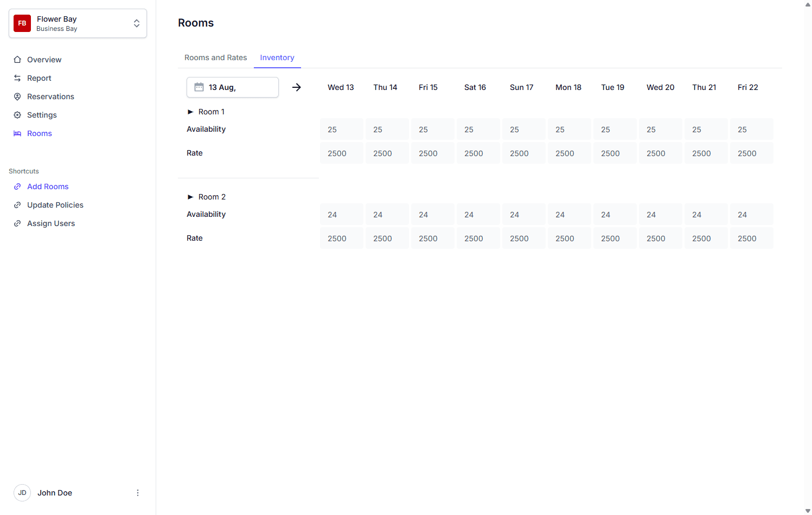Viewport: 812px width, 515px height.
Task: Click the FB logo badge
Action: [22, 23]
